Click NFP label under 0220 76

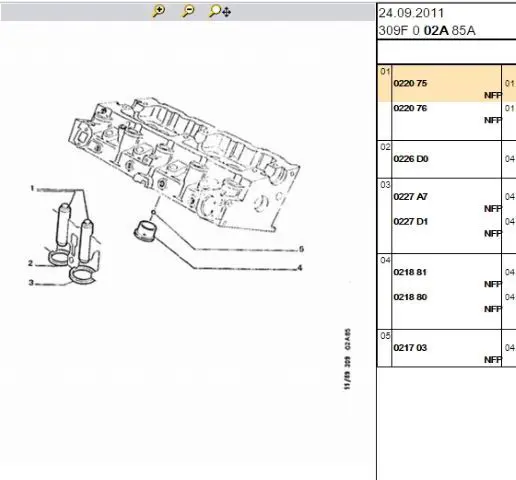[x=493, y=120]
